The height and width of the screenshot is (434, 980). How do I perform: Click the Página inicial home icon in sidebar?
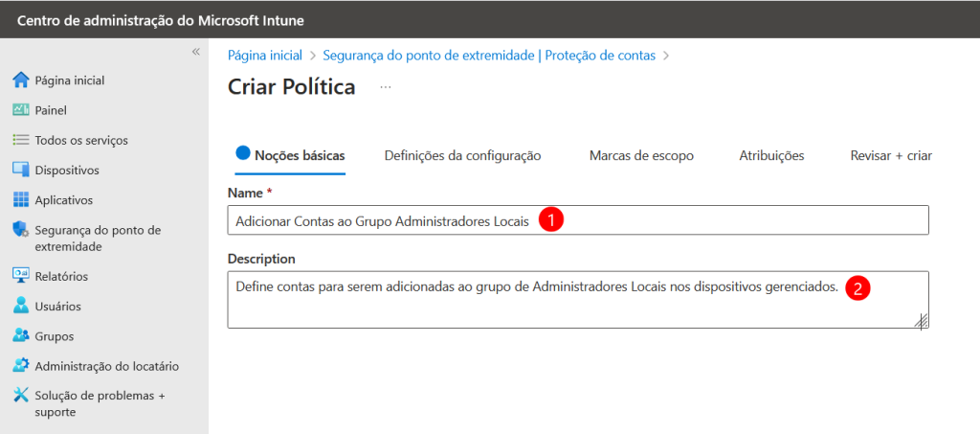coord(21,80)
